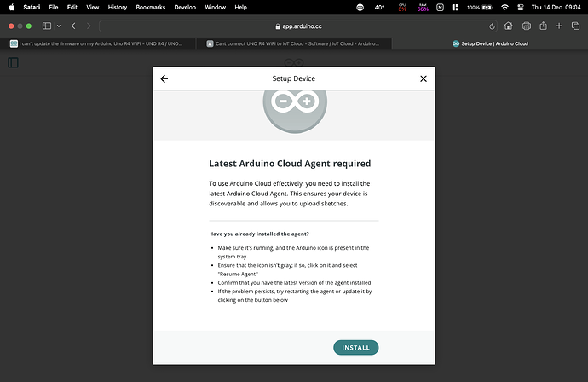Expand the sidebar tab group dropdown arrow
Screen dimensions: 588x382
[x=59, y=26]
